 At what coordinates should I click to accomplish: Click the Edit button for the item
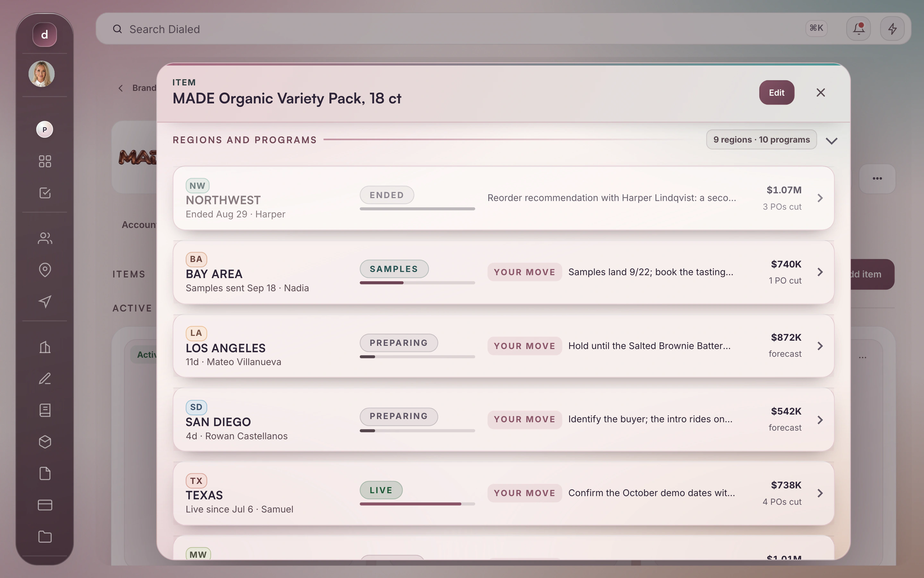tap(777, 92)
